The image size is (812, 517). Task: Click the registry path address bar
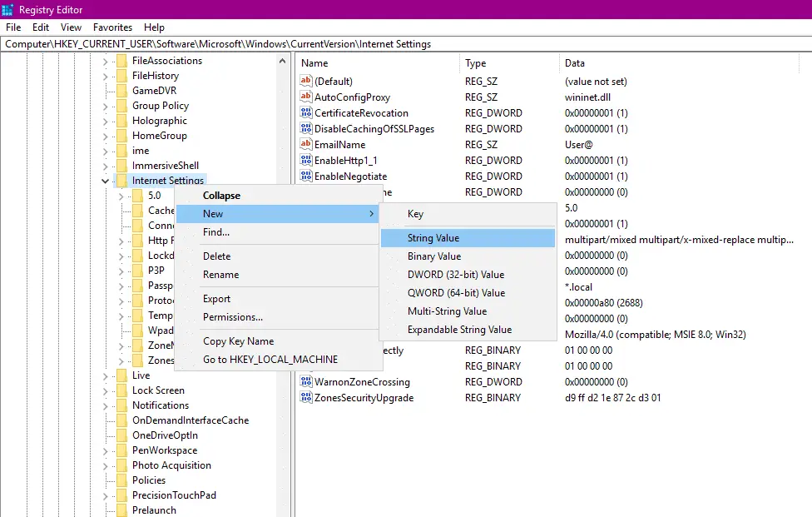(x=406, y=44)
